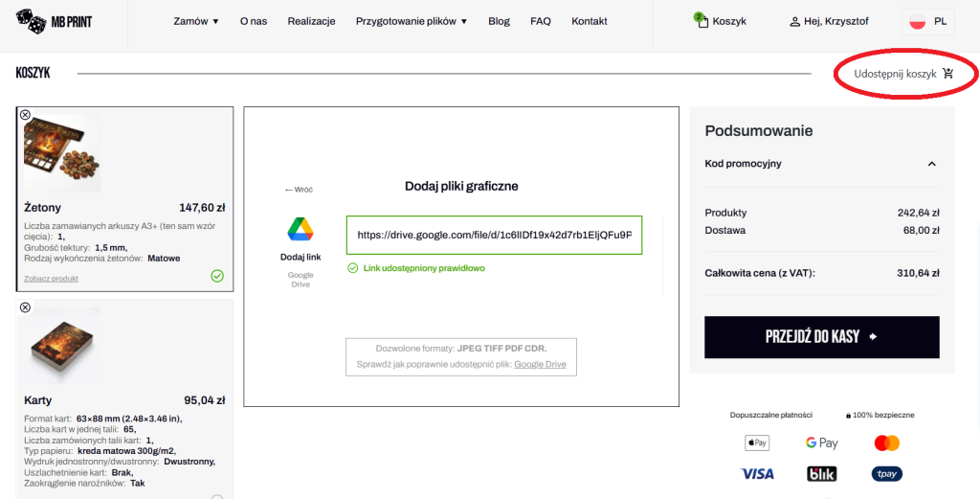Click the Mastercard payment icon
The image size is (980, 499).
887,442
